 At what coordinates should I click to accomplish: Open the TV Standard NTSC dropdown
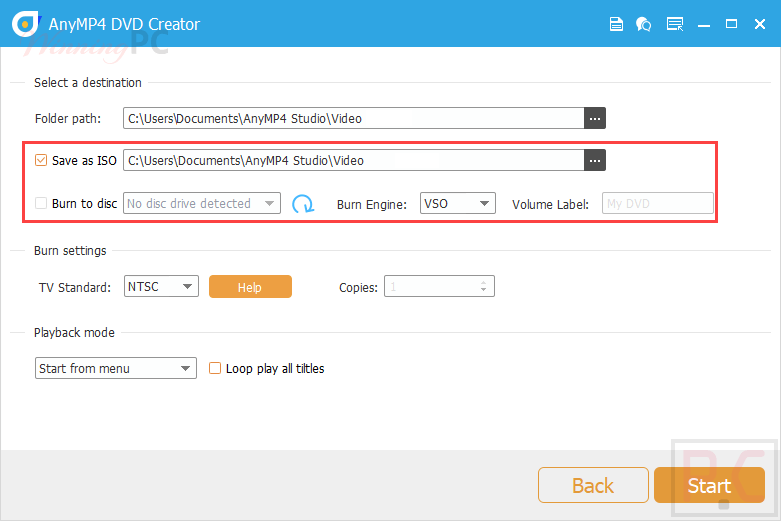[x=161, y=286]
